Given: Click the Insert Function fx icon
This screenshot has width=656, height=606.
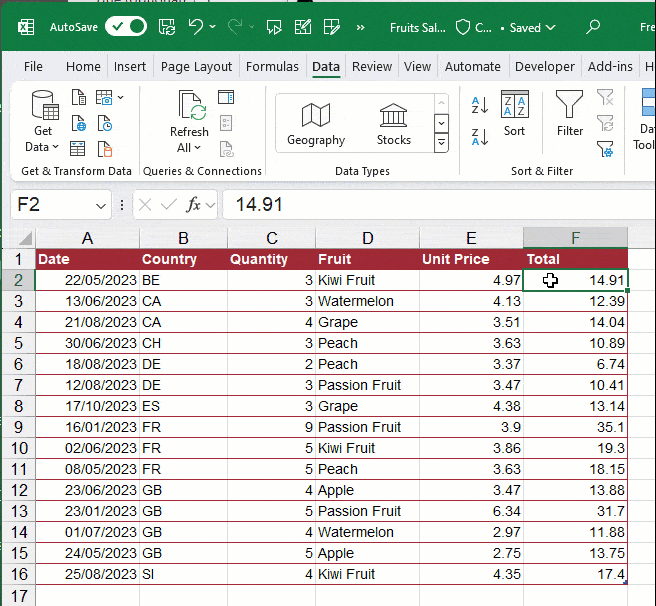Looking at the screenshot, I should pos(193,205).
